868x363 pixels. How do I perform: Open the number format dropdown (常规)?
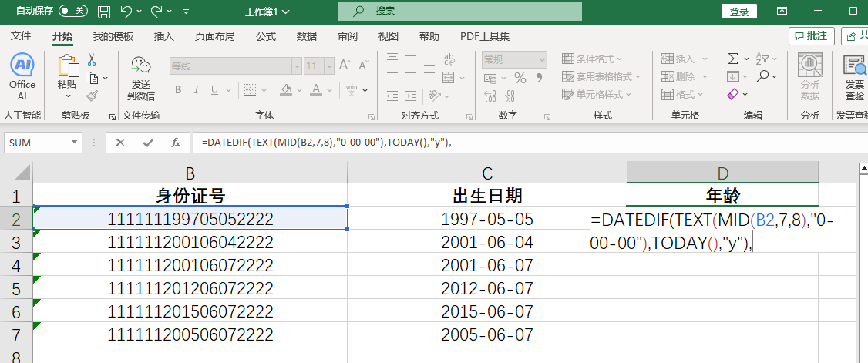coord(542,60)
